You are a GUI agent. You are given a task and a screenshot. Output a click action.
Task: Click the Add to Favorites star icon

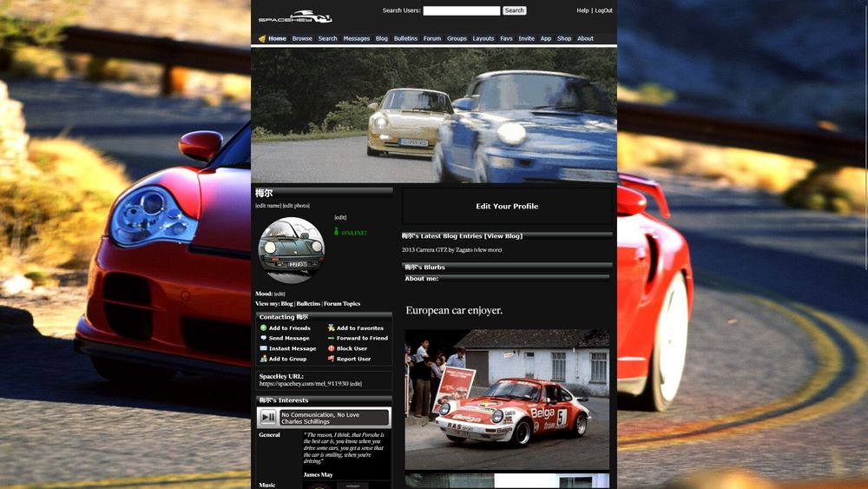[x=331, y=327]
